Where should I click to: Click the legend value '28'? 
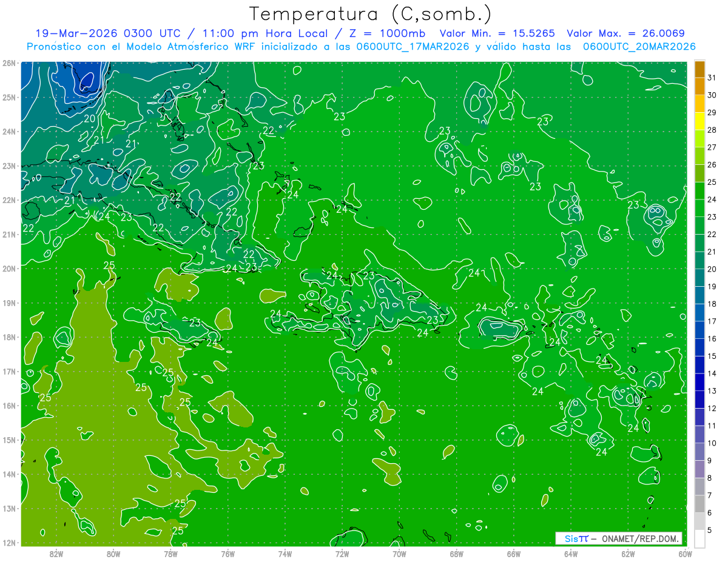712,130
